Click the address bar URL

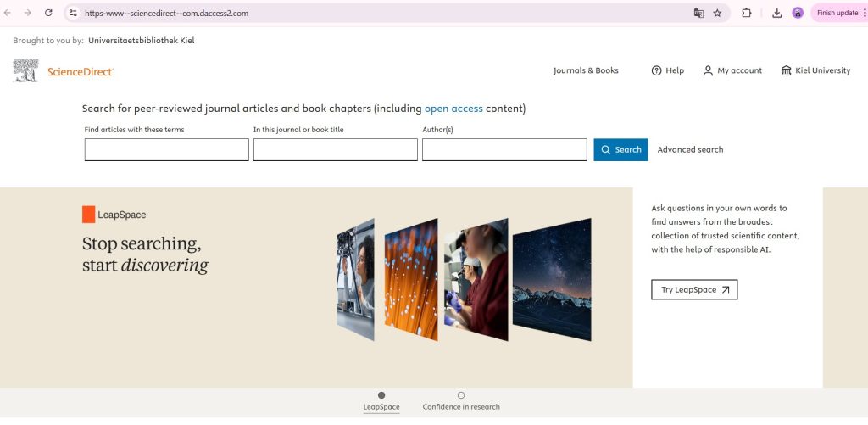tap(166, 14)
